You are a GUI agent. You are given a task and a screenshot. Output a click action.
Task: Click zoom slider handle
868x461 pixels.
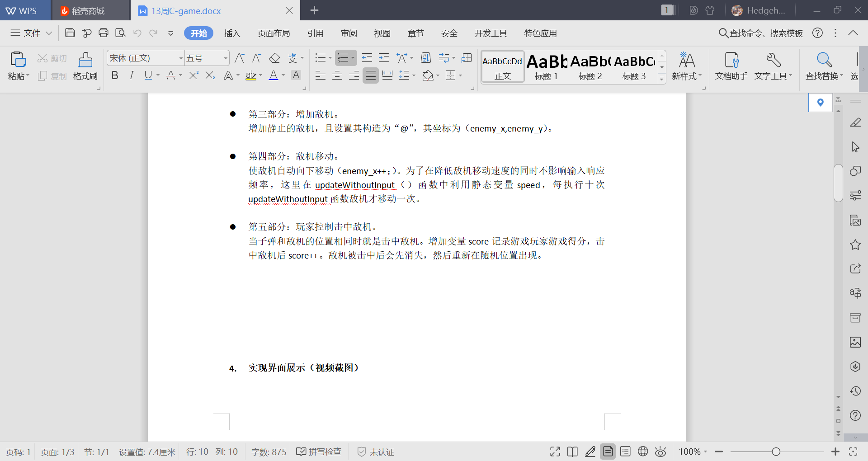pyautogui.click(x=776, y=452)
